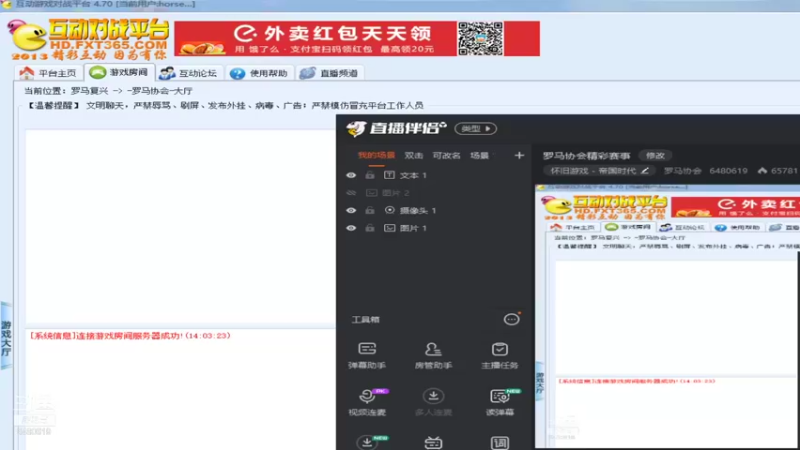Click the red 系统信息 connection message
This screenshot has height=450, width=800.
130,336
